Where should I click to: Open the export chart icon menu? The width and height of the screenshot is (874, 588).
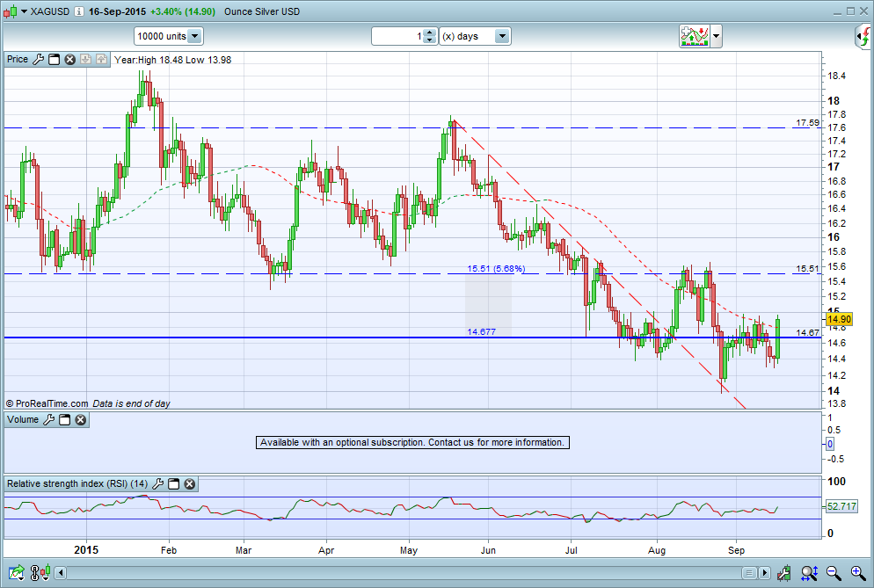16,572
